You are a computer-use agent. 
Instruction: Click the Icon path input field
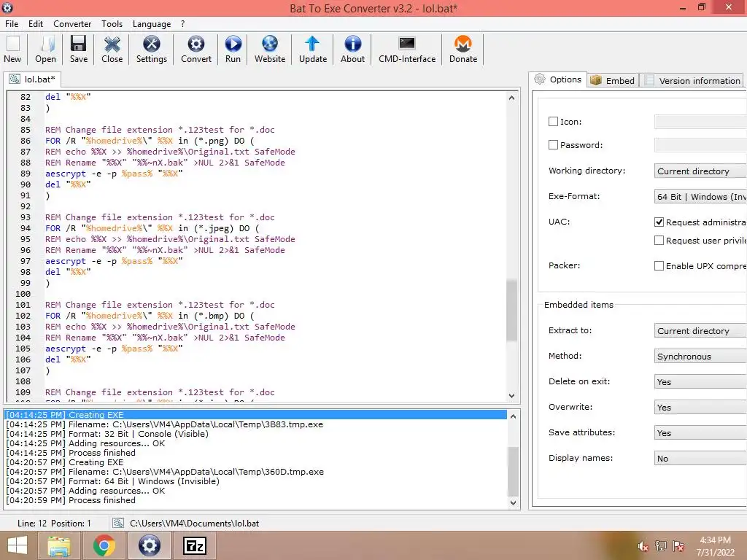click(x=700, y=122)
